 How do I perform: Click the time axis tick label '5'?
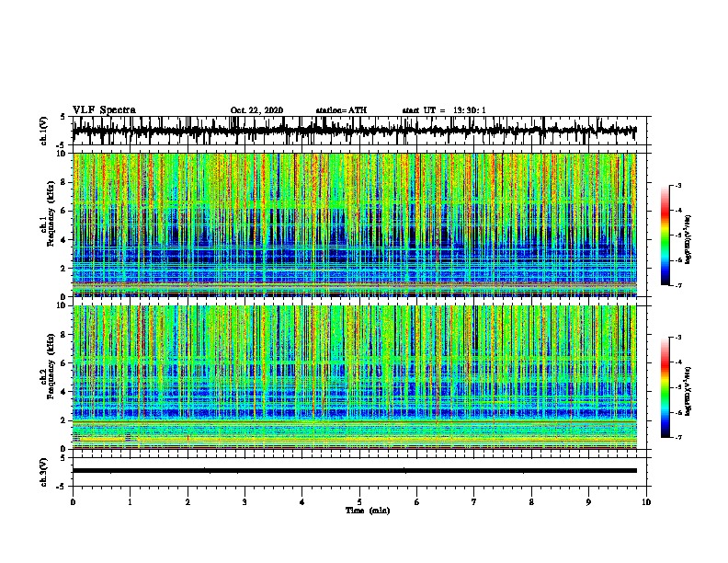point(359,502)
